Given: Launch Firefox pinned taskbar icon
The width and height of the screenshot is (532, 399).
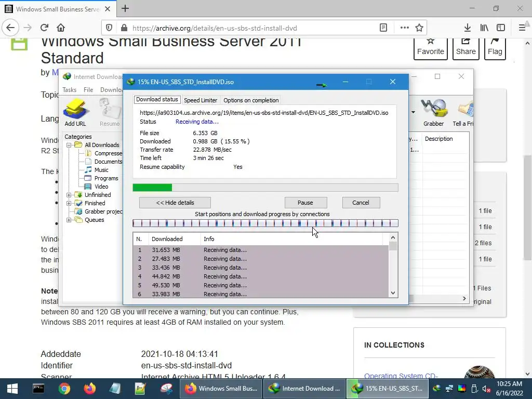Looking at the screenshot, I should [x=89, y=389].
